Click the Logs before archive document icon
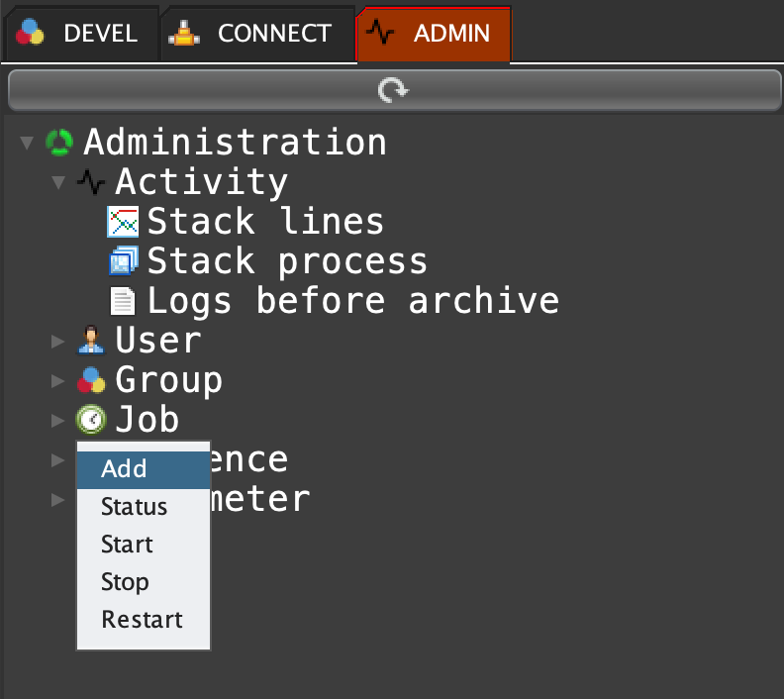The height and width of the screenshot is (699, 784). pos(123,301)
